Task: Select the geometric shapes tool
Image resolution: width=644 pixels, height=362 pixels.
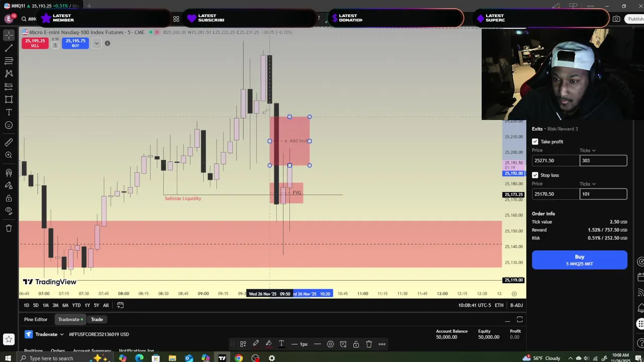Action: [9, 100]
